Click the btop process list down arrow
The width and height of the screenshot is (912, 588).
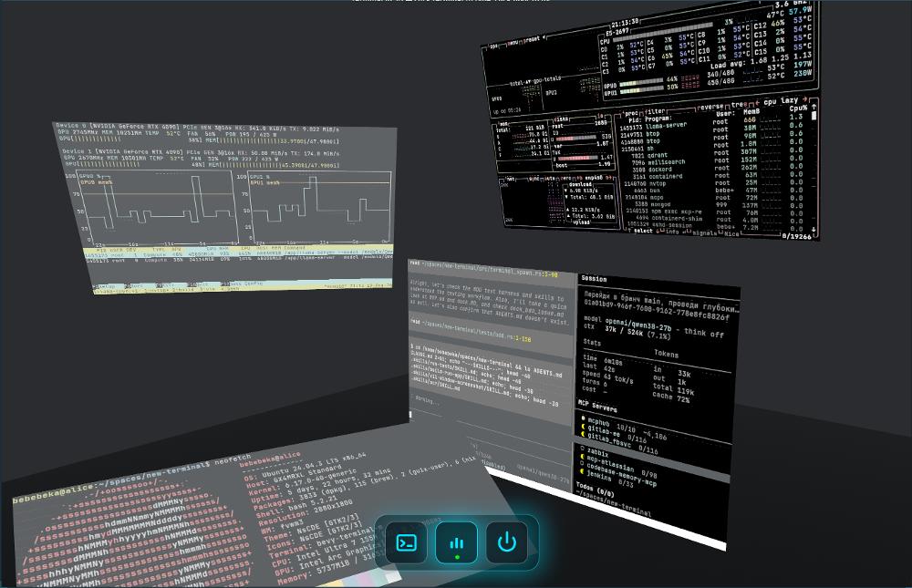(x=814, y=229)
